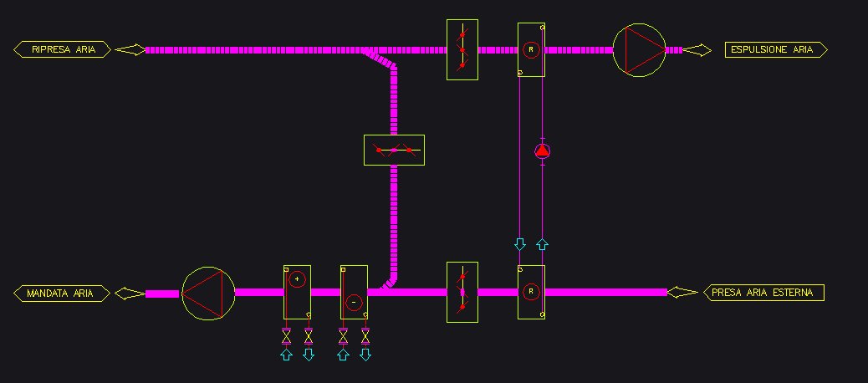
Task: Click the yellow arrow next to RIPRESA ARIA
Action: [x=129, y=50]
